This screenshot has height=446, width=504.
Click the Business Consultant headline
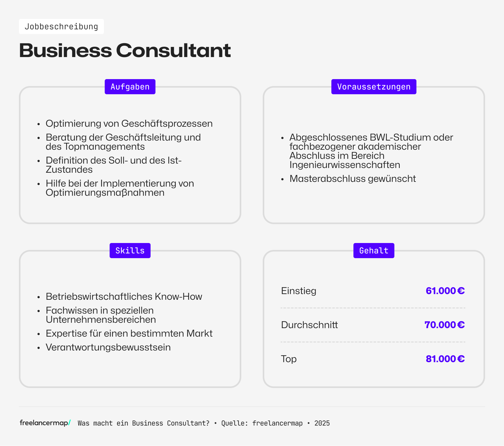tap(125, 50)
